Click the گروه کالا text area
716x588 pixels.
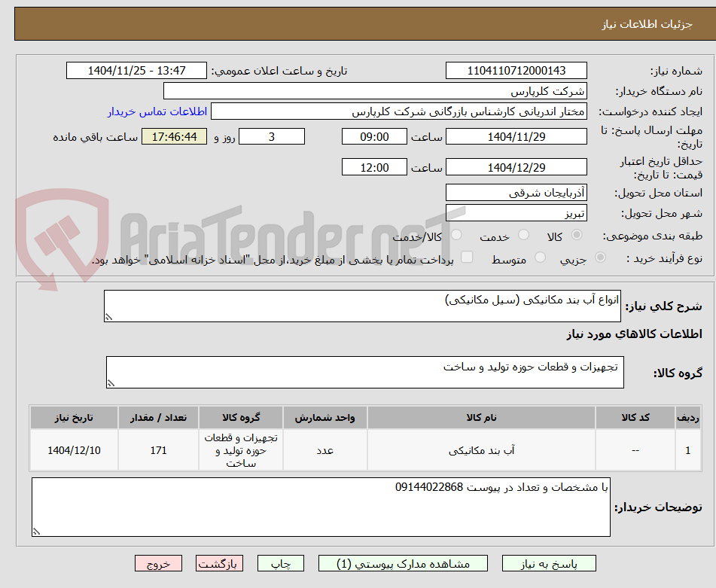tap(365, 372)
